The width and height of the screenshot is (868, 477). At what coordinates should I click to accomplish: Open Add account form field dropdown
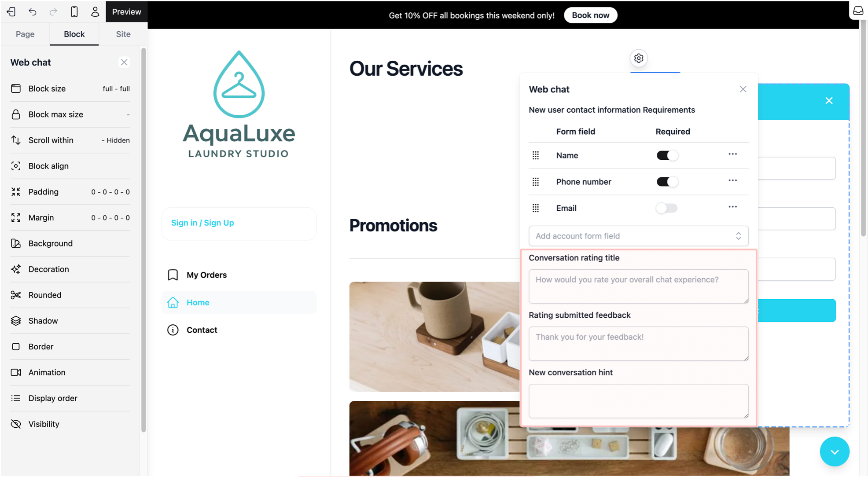(638, 236)
